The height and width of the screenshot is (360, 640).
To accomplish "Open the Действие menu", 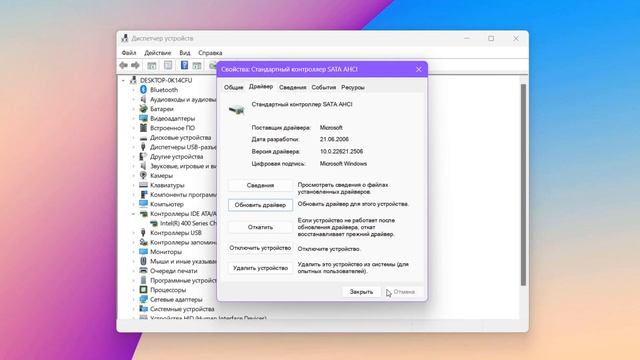I will pos(158,53).
